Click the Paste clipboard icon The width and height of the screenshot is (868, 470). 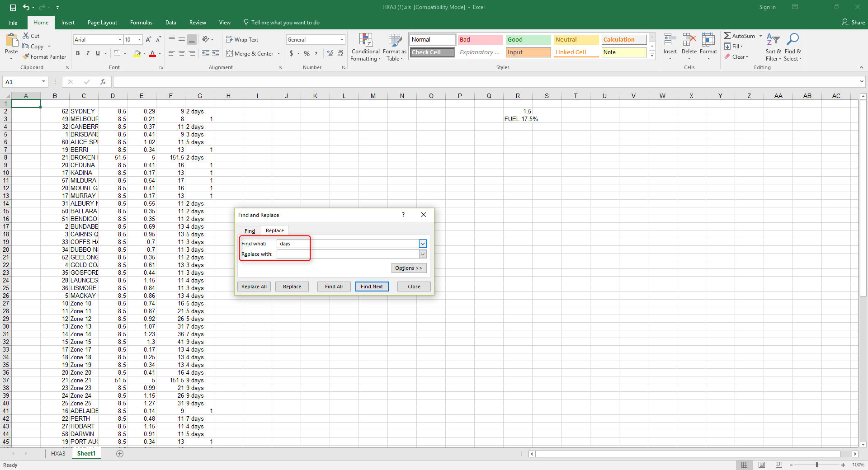coord(11,41)
